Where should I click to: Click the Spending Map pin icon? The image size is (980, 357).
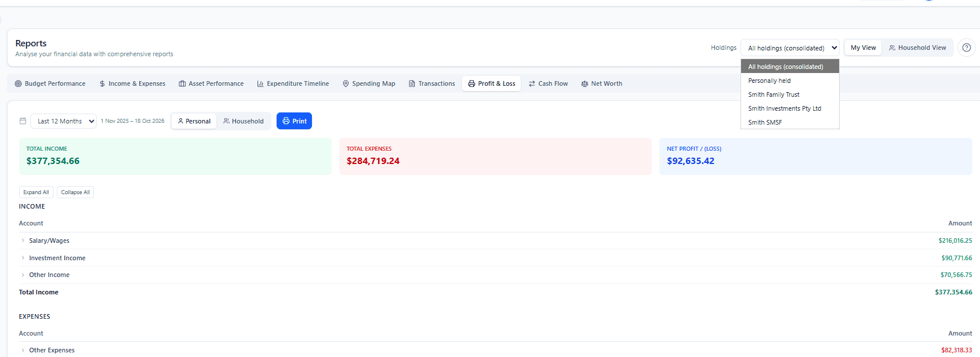[346, 83]
